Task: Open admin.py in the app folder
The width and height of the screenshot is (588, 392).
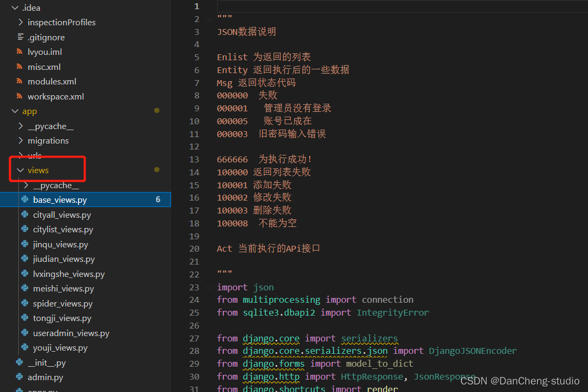Action: [45, 377]
